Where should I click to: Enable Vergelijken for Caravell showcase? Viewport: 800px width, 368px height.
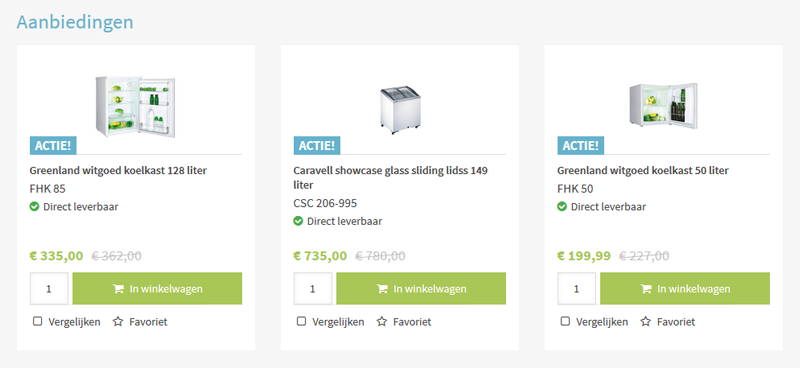[x=301, y=321]
